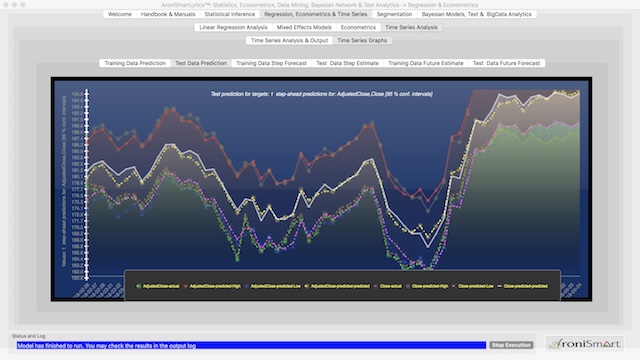Minimize window using yellow button
Image resolution: width=640 pixels, height=360 pixels.
(14, 5)
